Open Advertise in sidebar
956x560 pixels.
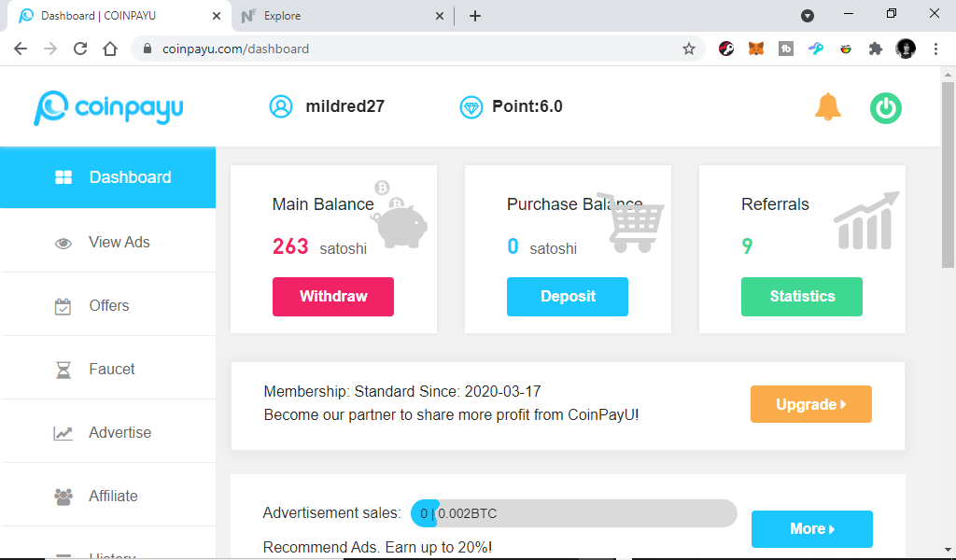pyautogui.click(x=108, y=432)
